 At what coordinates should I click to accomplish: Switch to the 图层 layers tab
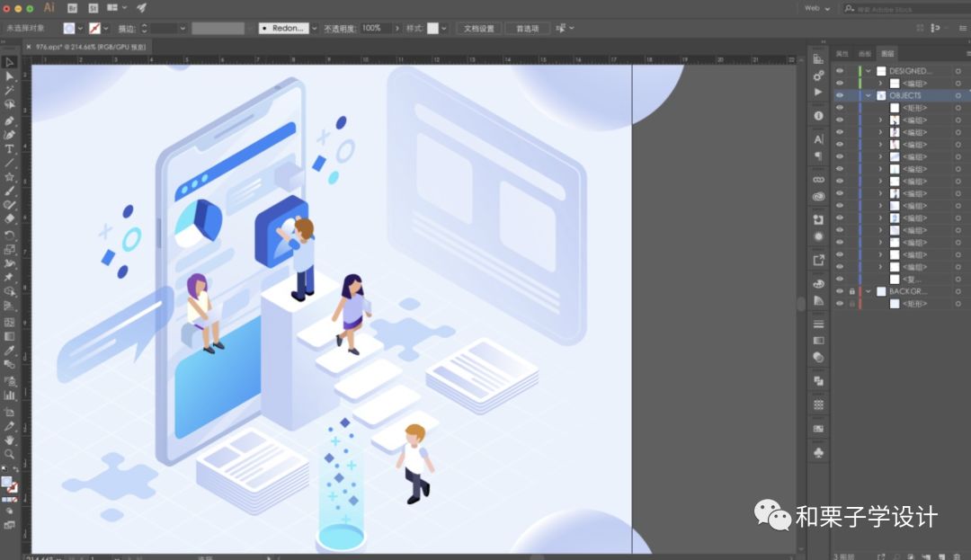(x=887, y=54)
